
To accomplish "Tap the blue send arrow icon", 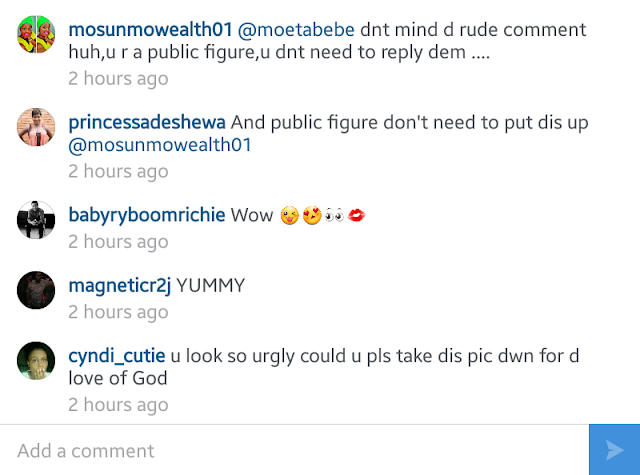I will pyautogui.click(x=614, y=450).
